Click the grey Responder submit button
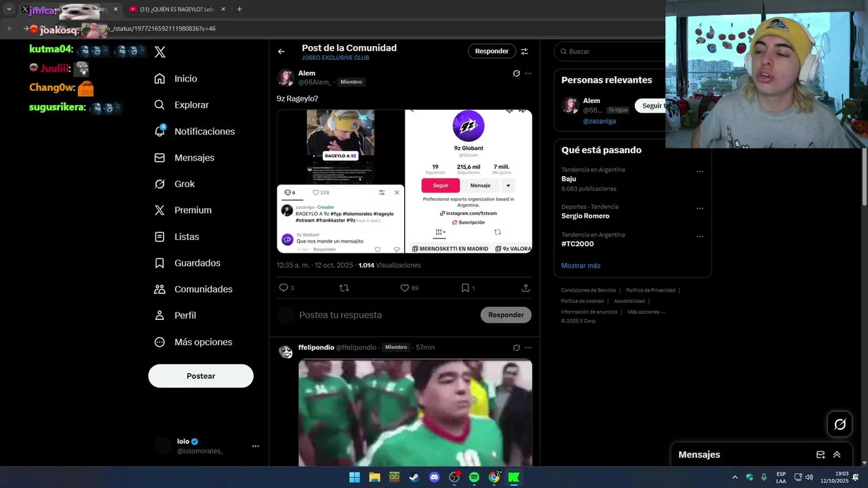Screen dimensions: 868x488 click(x=506, y=314)
